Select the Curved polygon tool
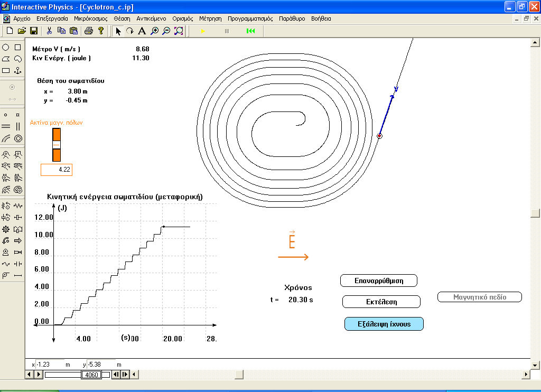 pyautogui.click(x=17, y=59)
